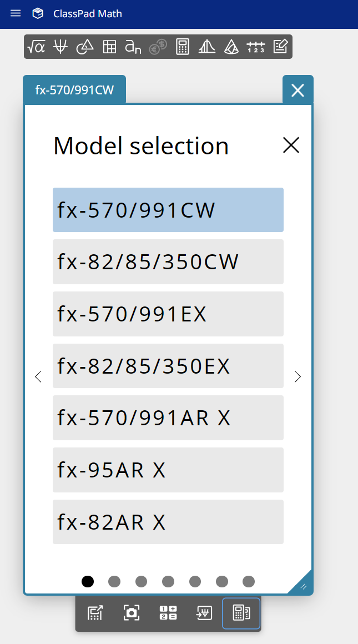Choose the fx-570/991EX model
358x644 pixels.
168,314
